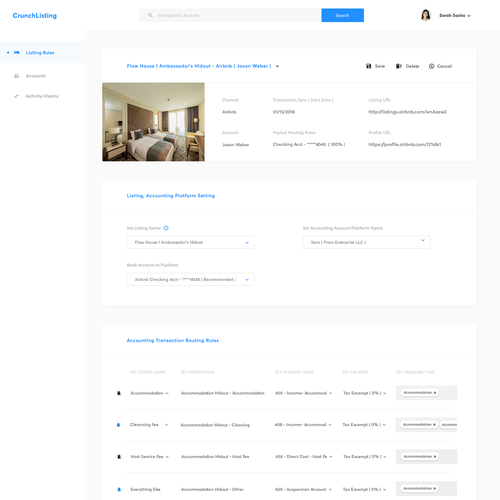This screenshot has height=500, width=500.
Task: Open the Sarah Sasha user dropdown
Action: coord(455,15)
